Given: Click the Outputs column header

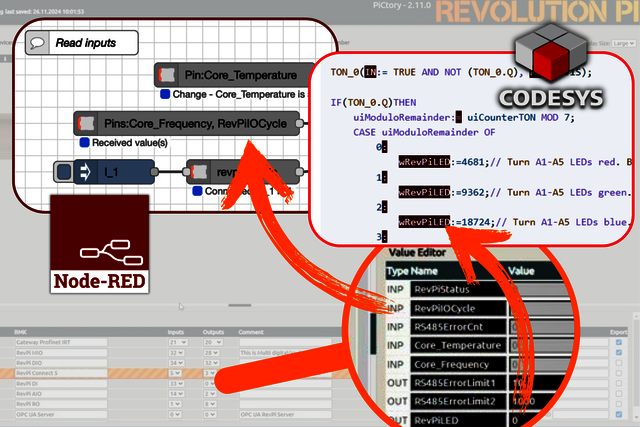Looking at the screenshot, I should (213, 332).
